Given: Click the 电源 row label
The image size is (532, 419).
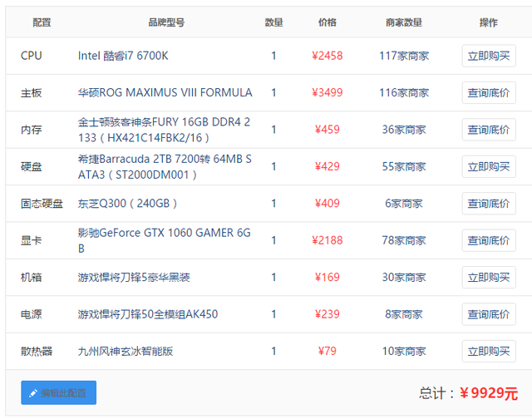Looking at the screenshot, I should coord(32,314).
